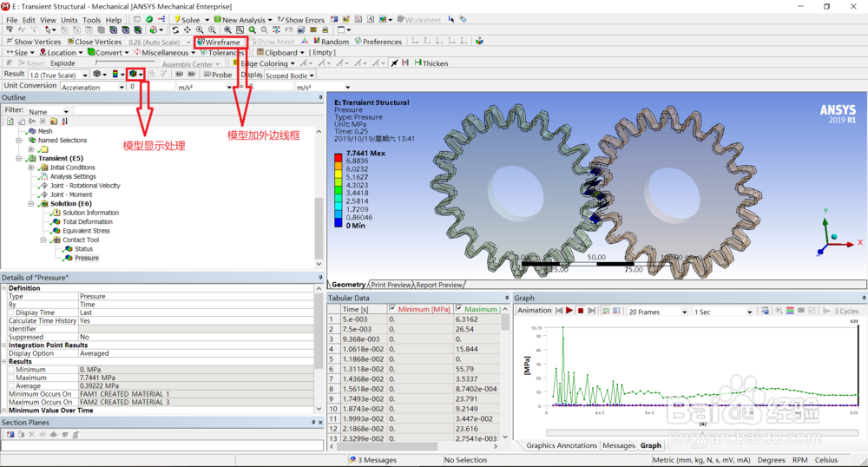Toggle the Display Time checkbox
The image size is (868, 467).
coord(11,312)
